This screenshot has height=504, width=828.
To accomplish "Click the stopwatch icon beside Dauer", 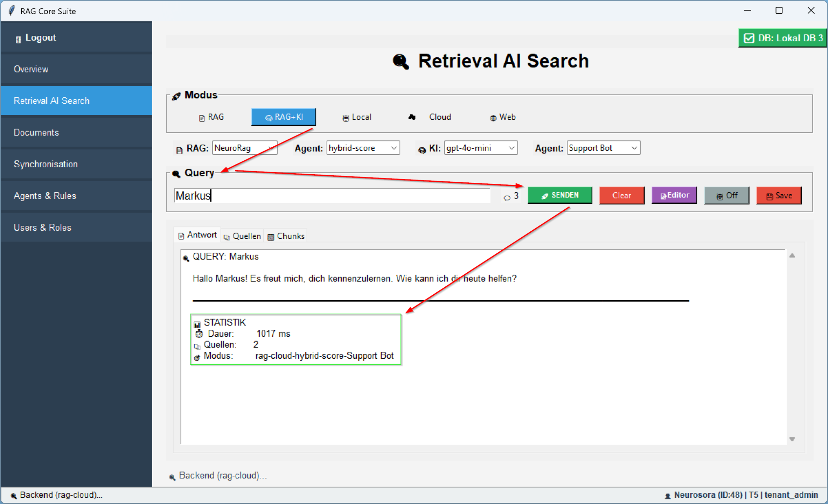I will pyautogui.click(x=199, y=334).
